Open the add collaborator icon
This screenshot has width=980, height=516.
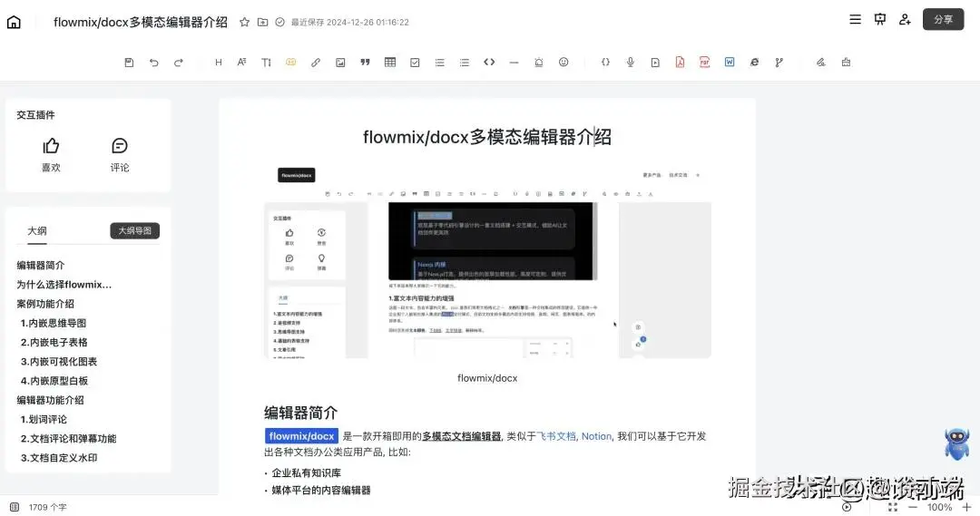tap(905, 19)
